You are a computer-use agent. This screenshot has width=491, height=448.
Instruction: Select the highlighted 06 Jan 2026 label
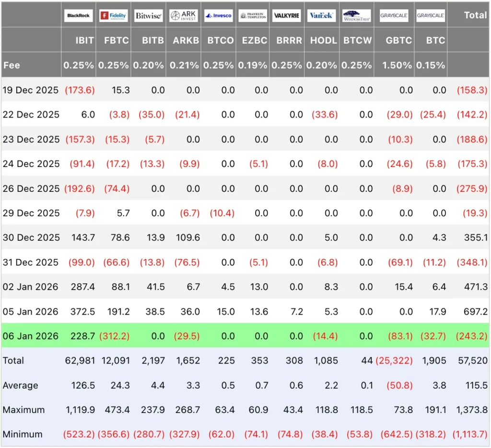[30, 336]
